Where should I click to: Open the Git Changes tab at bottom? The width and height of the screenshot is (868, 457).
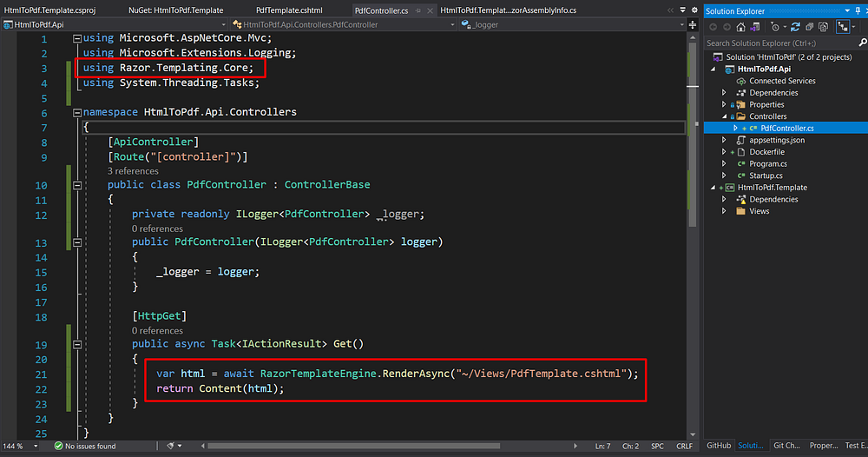pyautogui.click(x=786, y=446)
